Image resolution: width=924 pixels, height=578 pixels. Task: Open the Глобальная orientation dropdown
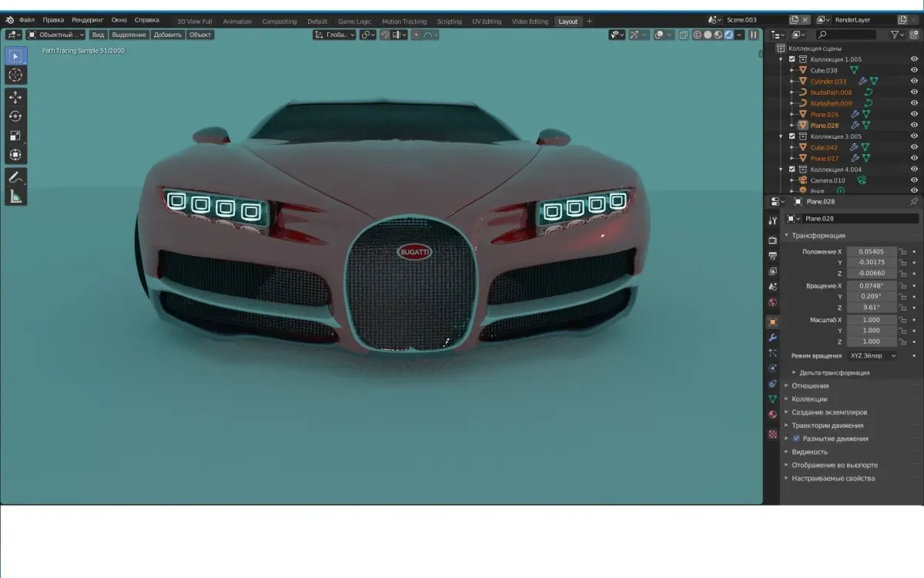(334, 35)
